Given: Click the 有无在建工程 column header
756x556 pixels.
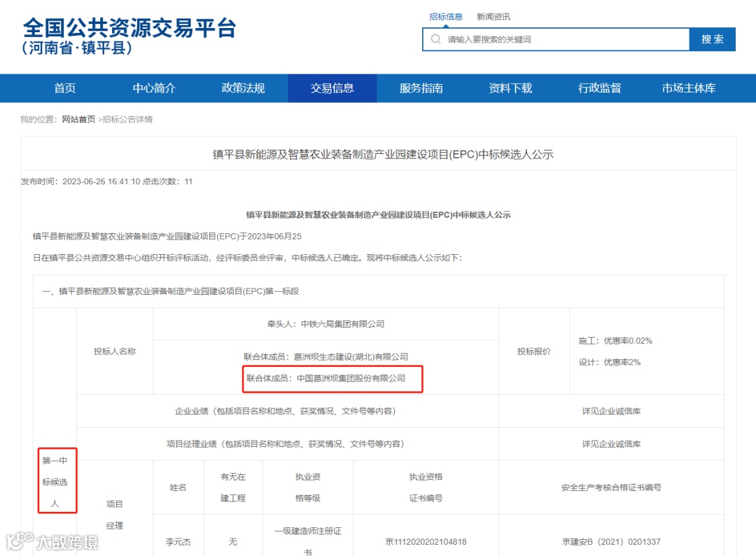Looking at the screenshot, I should tap(233, 487).
